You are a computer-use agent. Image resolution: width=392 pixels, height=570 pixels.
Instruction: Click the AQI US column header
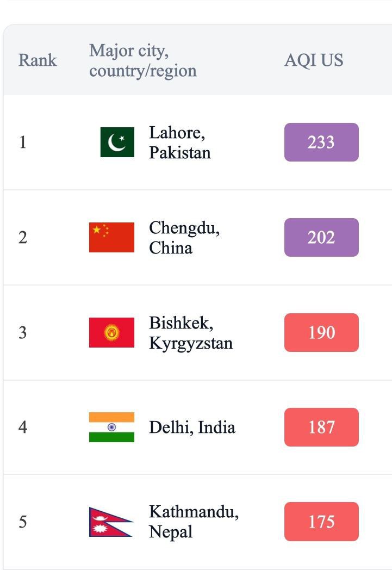[314, 60]
